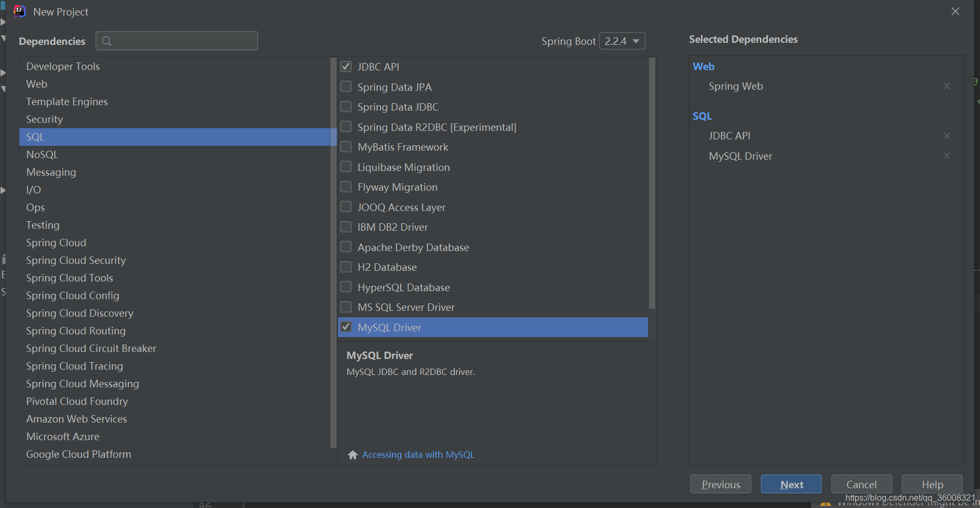The height and width of the screenshot is (508, 980).
Task: Open Google Cloud Platform category
Action: click(175, 454)
